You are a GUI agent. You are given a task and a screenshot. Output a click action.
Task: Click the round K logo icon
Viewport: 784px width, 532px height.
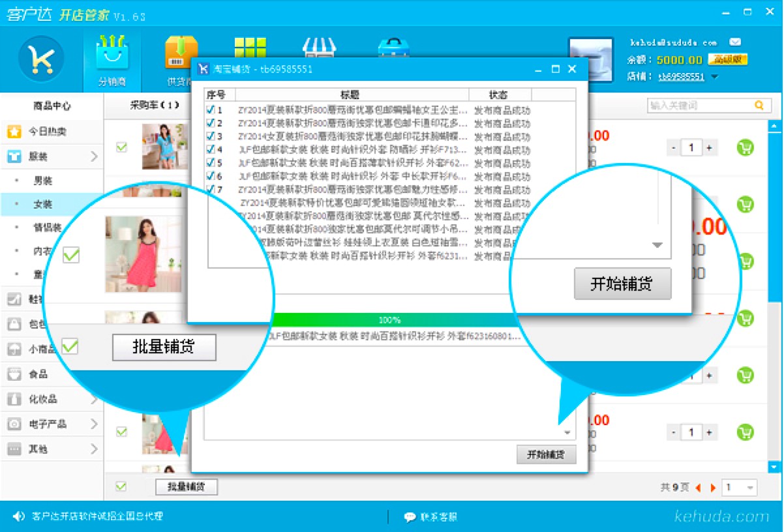click(x=41, y=59)
